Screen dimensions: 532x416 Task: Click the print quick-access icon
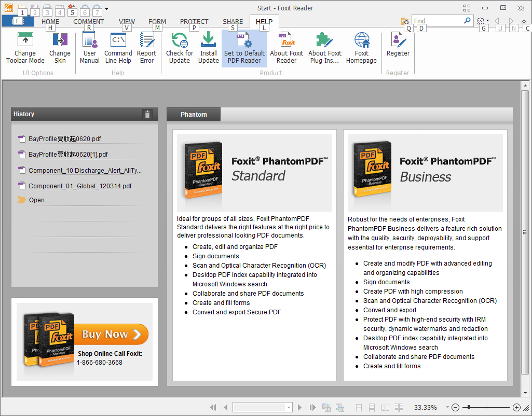tap(47, 8)
